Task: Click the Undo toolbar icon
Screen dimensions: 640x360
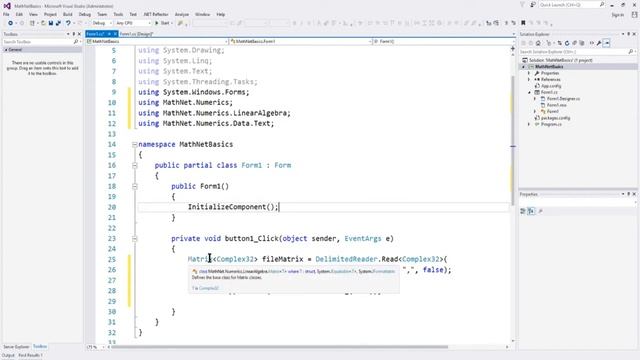Action: 68,23
